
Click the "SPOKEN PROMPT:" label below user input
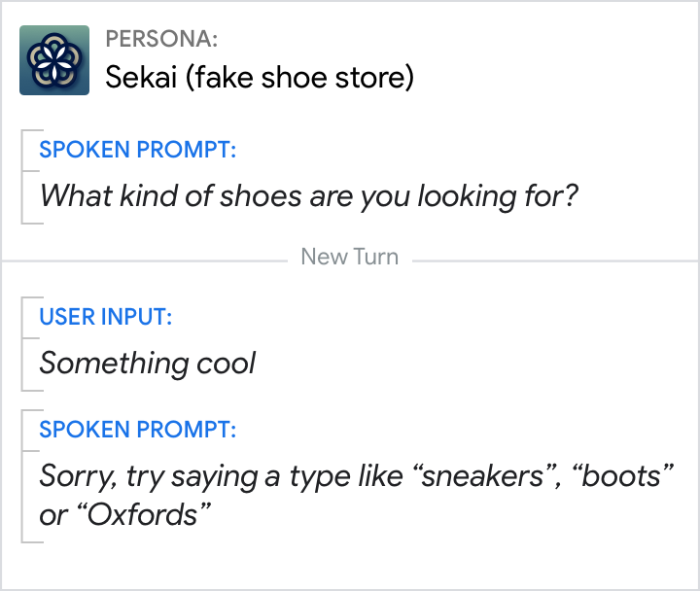137,431
